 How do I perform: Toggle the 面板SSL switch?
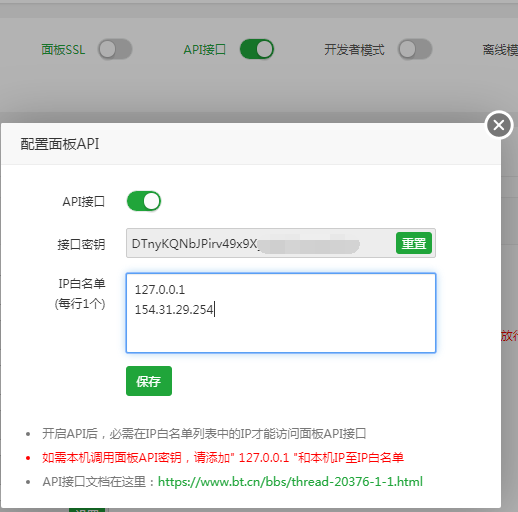pyautogui.click(x=115, y=50)
